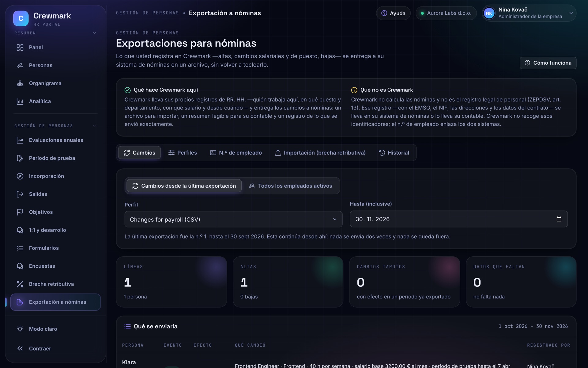Open the Perfil dropdown
This screenshot has height=368, width=588.
pos(233,219)
